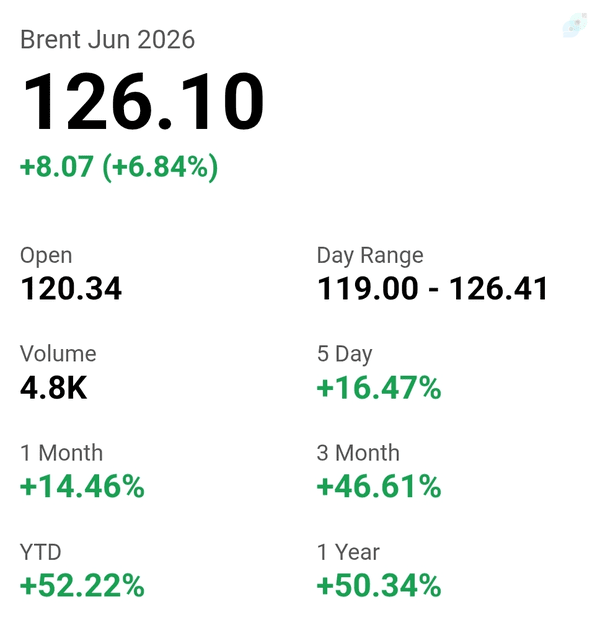Screen dimensions: 600x633
Task: Select the +16.47% five day change
Action: coord(379,388)
